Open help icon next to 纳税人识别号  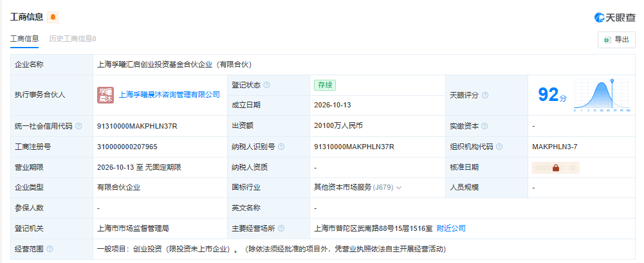(281, 147)
